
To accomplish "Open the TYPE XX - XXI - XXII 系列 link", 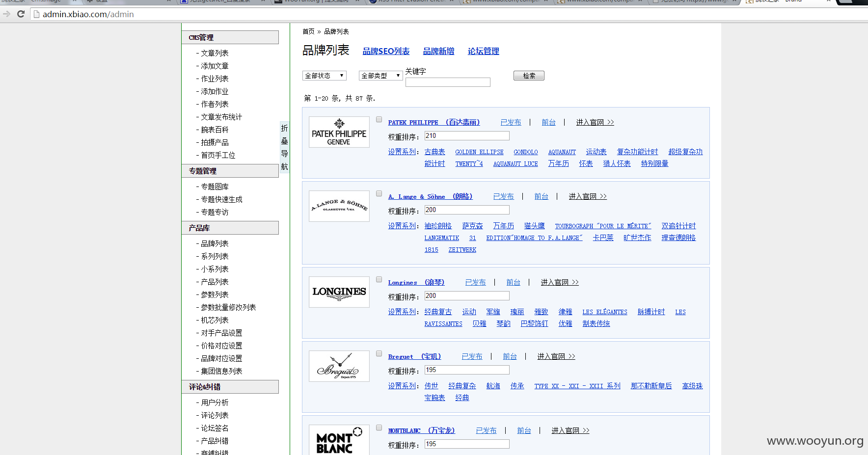I will [x=577, y=386].
